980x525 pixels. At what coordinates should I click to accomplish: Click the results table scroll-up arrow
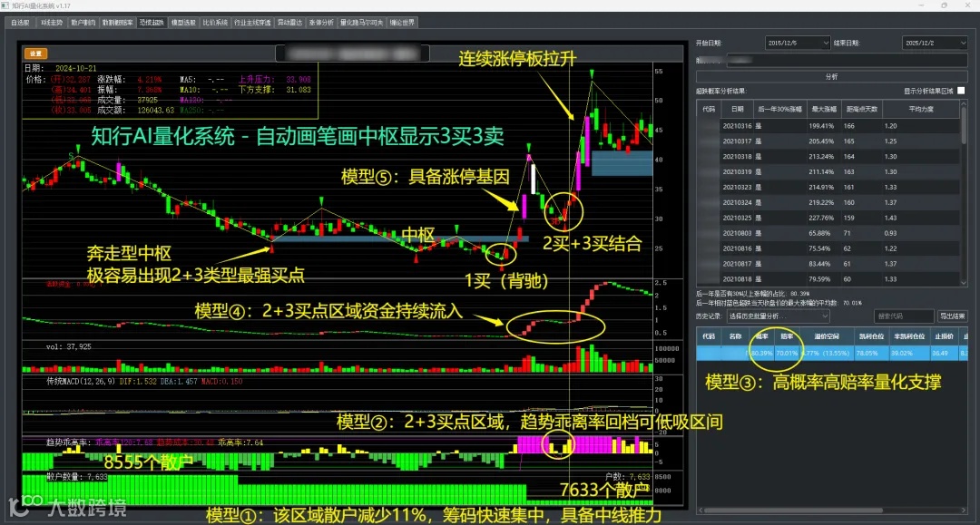(x=963, y=104)
